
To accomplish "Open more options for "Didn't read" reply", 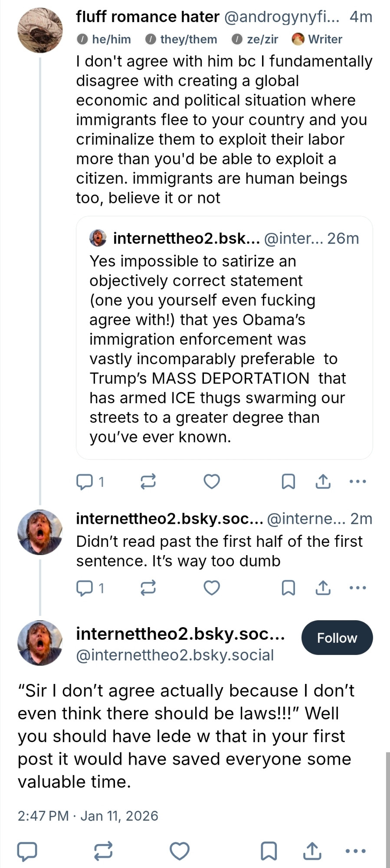I will tap(357, 588).
